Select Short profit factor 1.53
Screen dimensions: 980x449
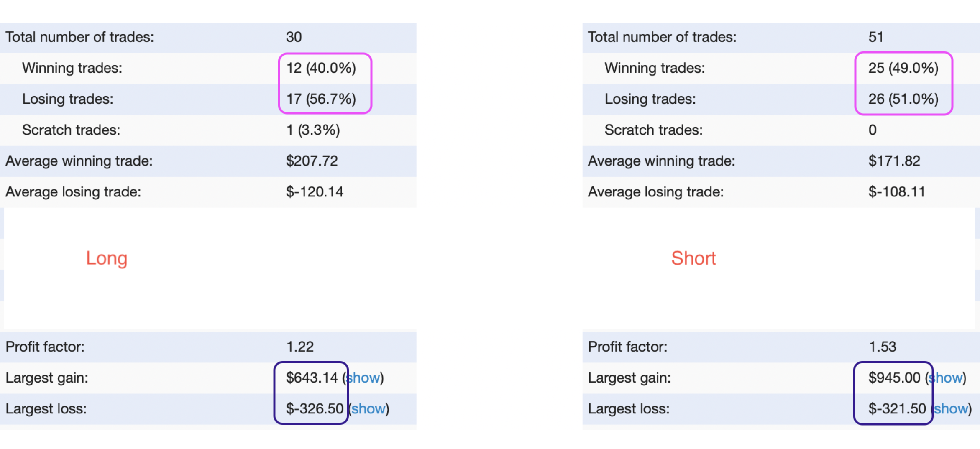883,347
